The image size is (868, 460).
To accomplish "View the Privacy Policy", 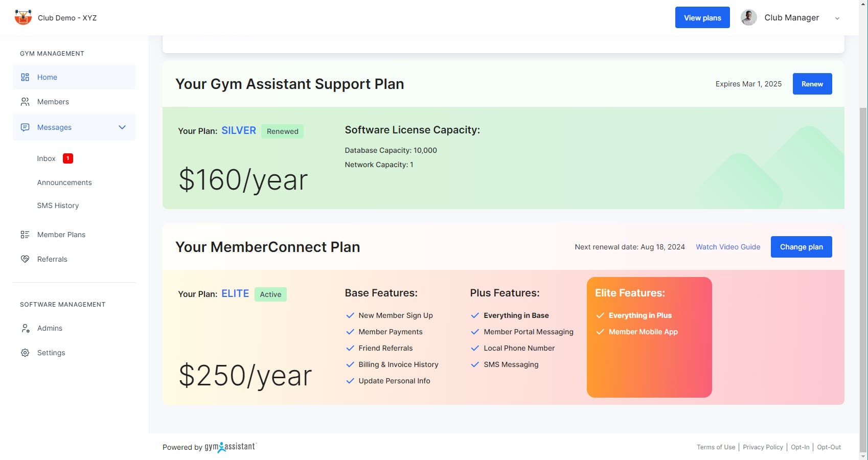I will coord(763,447).
